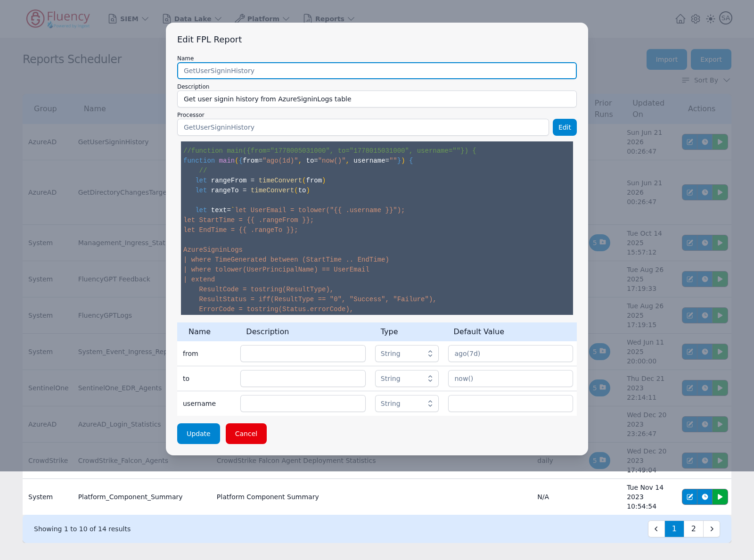754x560 pixels.
Task: Click the Import button
Action: (x=667, y=59)
